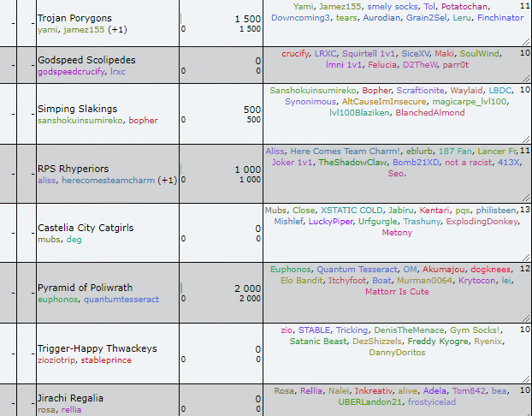Open manager herecomesteamcharm link
The width and height of the screenshot is (532, 416).
pyautogui.click(x=108, y=181)
